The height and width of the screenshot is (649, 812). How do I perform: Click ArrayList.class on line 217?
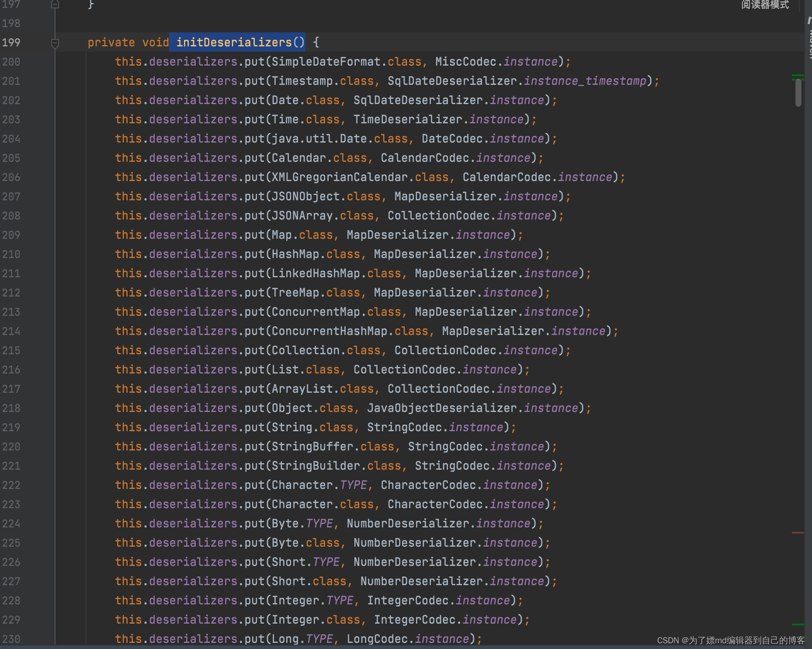point(323,389)
